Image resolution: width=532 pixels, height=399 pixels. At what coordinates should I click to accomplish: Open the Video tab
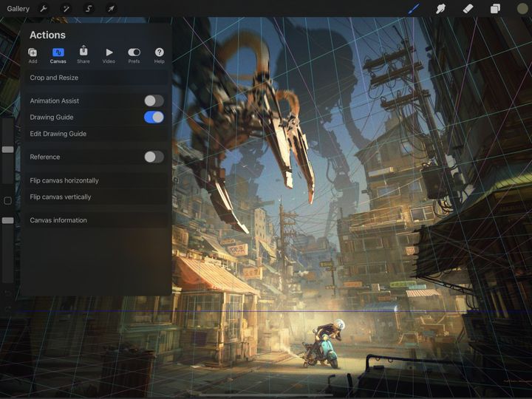tap(109, 55)
